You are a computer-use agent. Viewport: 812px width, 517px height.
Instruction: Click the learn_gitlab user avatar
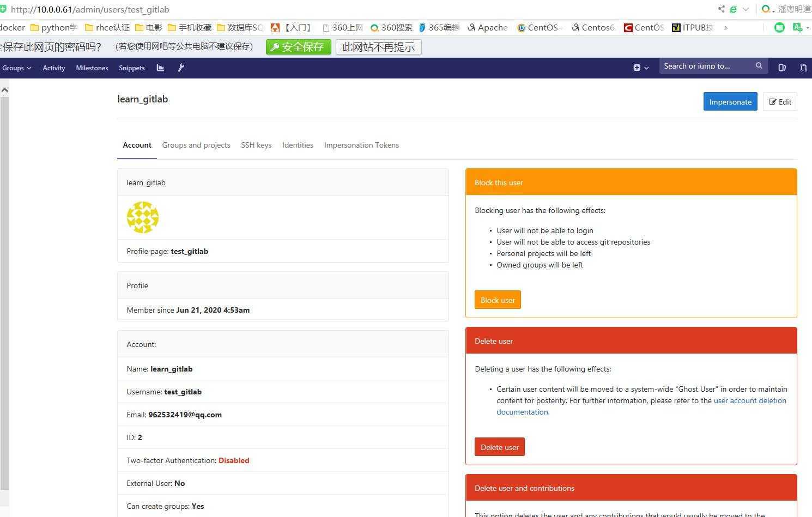(143, 217)
